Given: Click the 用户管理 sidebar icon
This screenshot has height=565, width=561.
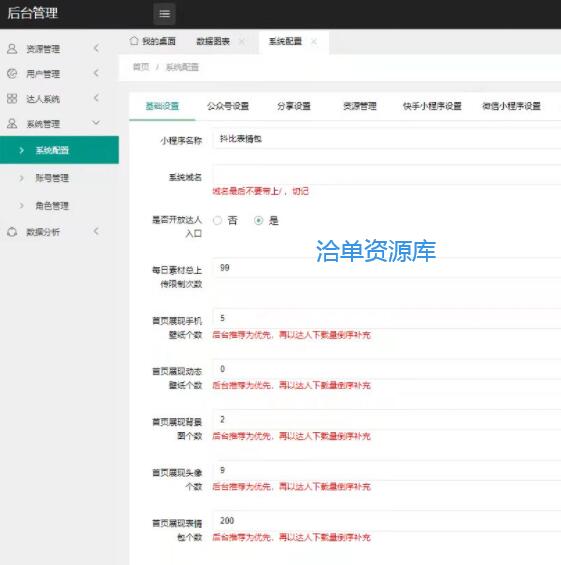Looking at the screenshot, I should click(12, 74).
